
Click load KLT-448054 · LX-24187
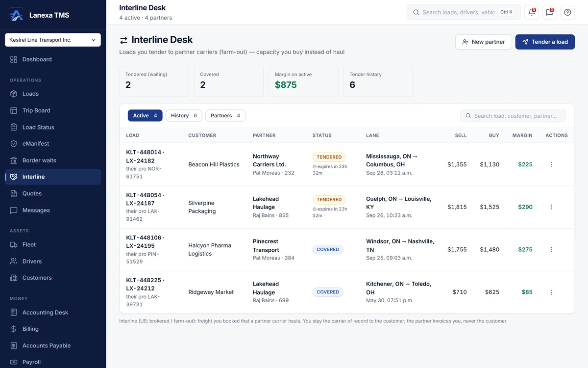coord(145,199)
